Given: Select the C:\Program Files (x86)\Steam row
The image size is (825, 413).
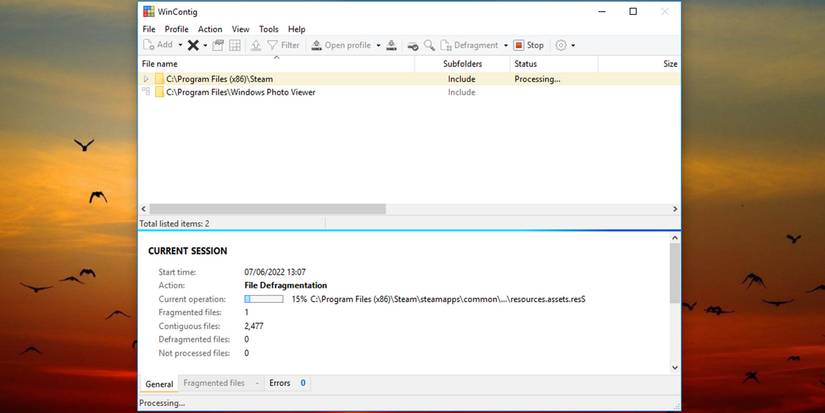Looking at the screenshot, I should [x=409, y=79].
